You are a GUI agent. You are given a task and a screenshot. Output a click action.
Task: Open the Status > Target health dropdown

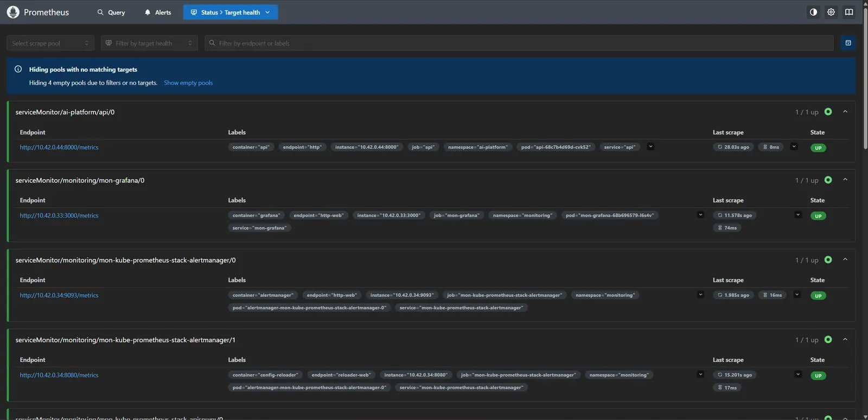[x=231, y=12]
